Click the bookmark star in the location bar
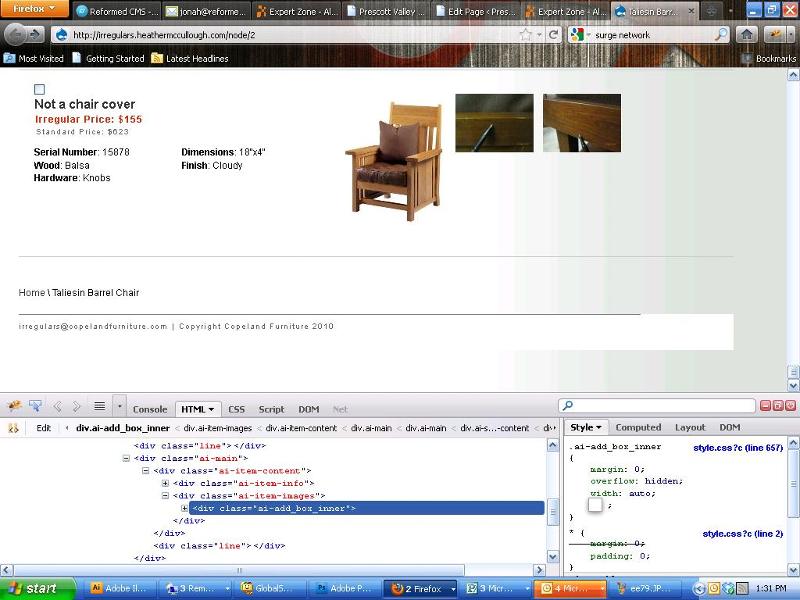The height and width of the screenshot is (600, 800). (527, 33)
